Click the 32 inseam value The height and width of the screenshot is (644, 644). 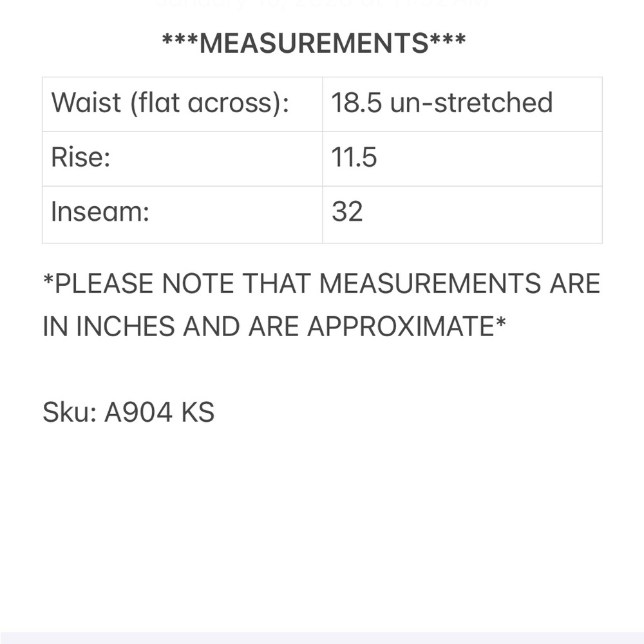coord(348,212)
